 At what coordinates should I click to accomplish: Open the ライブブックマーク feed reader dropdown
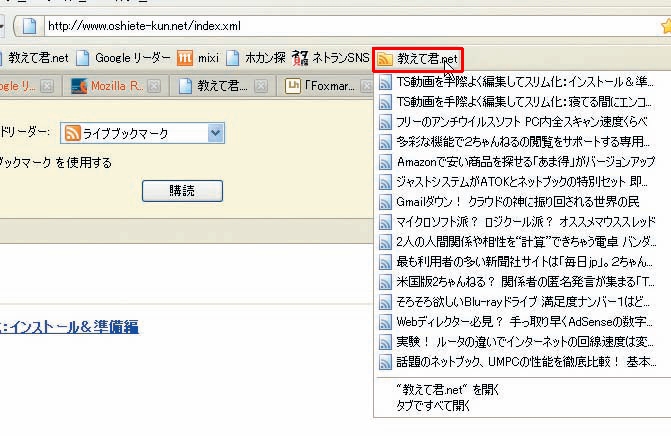[142, 133]
